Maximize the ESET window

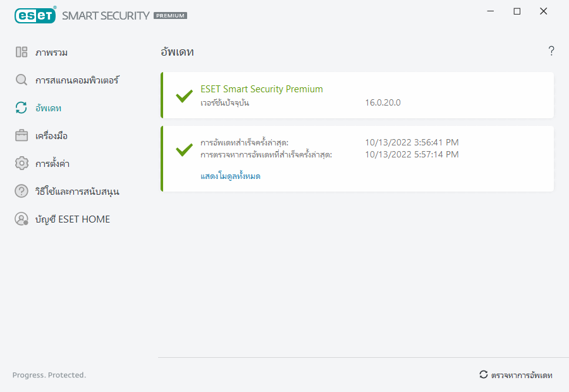[x=517, y=11]
